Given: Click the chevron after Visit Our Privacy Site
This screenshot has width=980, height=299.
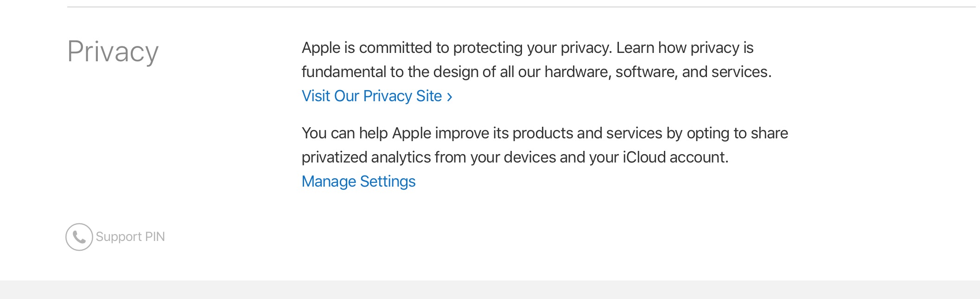Looking at the screenshot, I should (x=450, y=96).
